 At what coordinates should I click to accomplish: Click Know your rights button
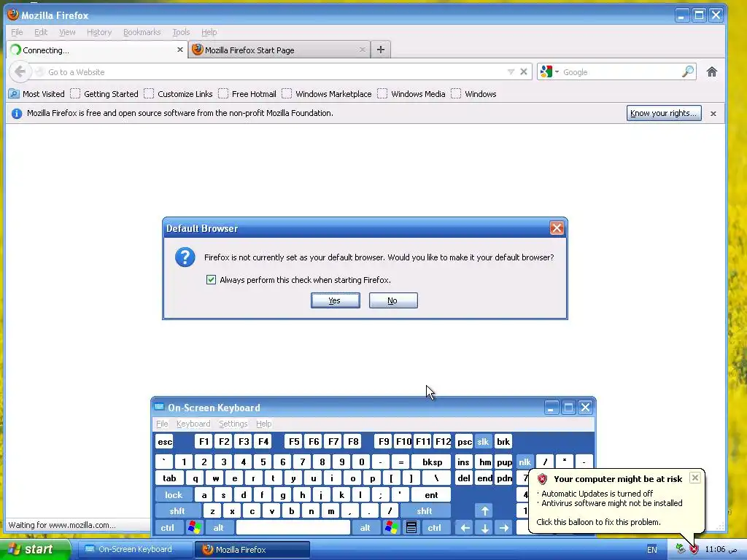click(664, 113)
